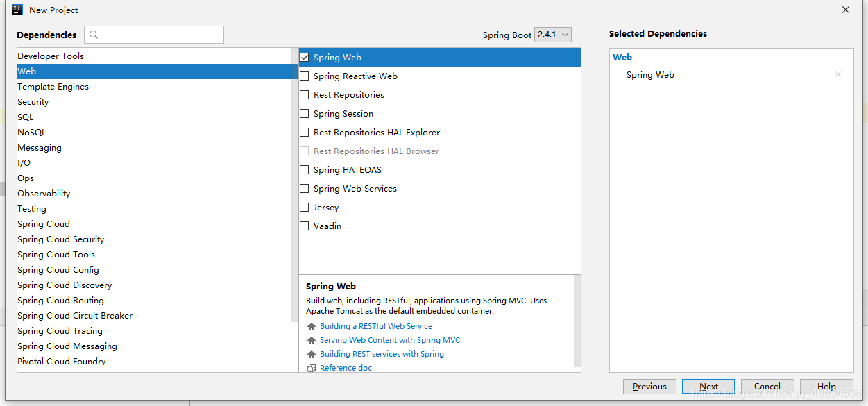Image resolution: width=868 pixels, height=406 pixels.
Task: Open the Spring Boot 2.4.1 version selector
Action: pos(552,34)
